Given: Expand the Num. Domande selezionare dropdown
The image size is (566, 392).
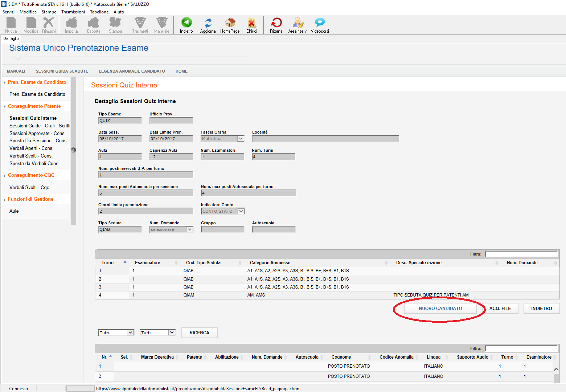Looking at the screenshot, I should 189,229.
